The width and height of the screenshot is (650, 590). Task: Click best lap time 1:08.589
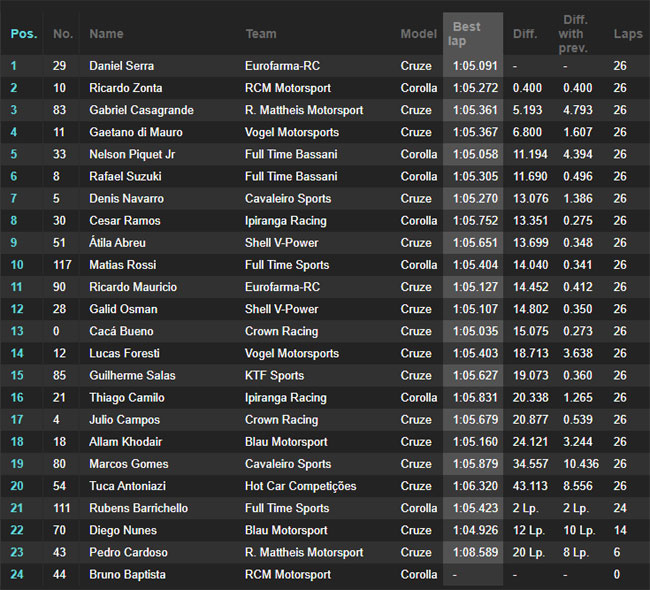pos(475,552)
